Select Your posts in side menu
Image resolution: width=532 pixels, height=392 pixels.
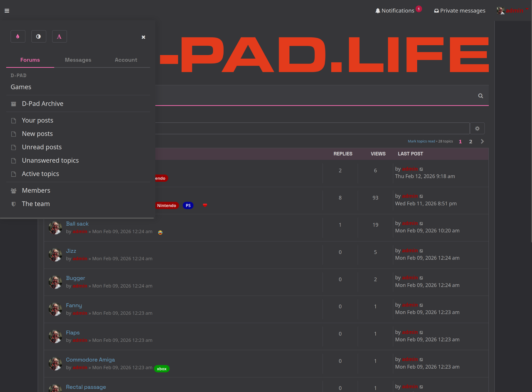point(37,120)
